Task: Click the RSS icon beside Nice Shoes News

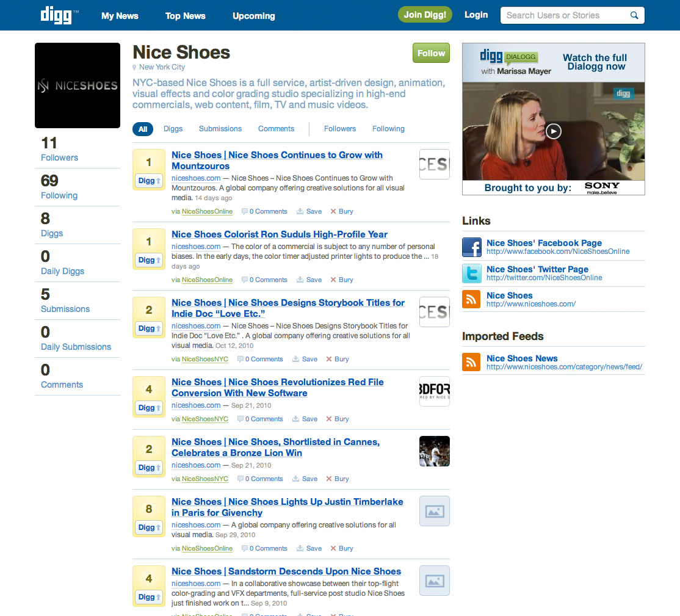Action: (x=471, y=362)
